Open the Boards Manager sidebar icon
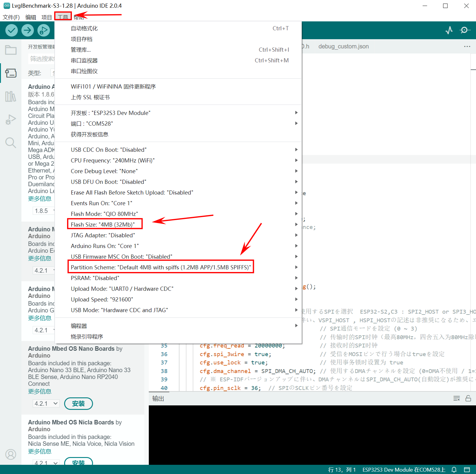 pos(11,73)
